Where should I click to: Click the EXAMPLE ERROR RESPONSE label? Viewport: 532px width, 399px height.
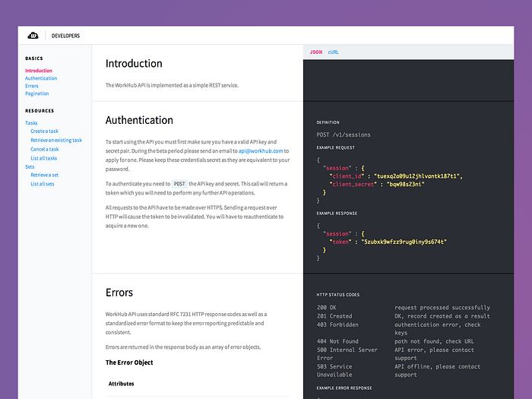point(344,388)
